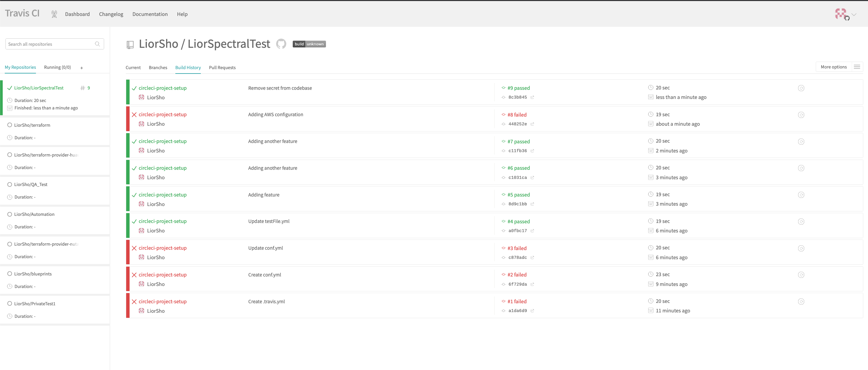Switch to the Current tab
868x370 pixels.
point(133,68)
